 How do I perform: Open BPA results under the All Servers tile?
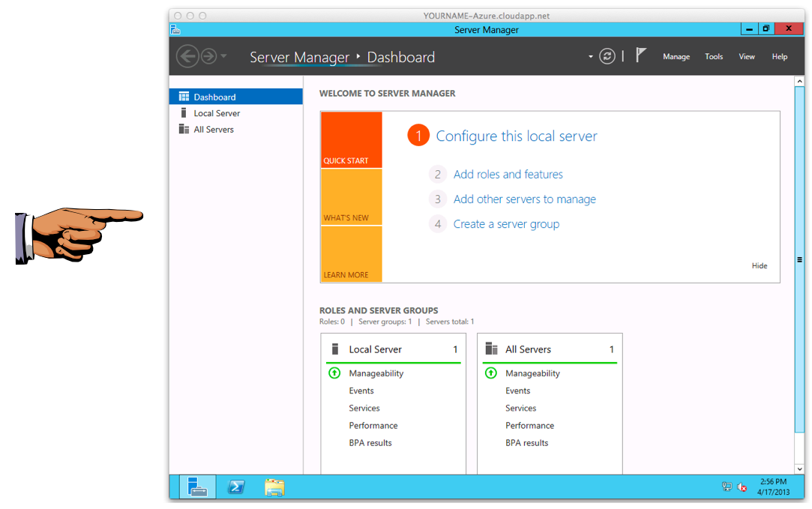click(x=526, y=443)
